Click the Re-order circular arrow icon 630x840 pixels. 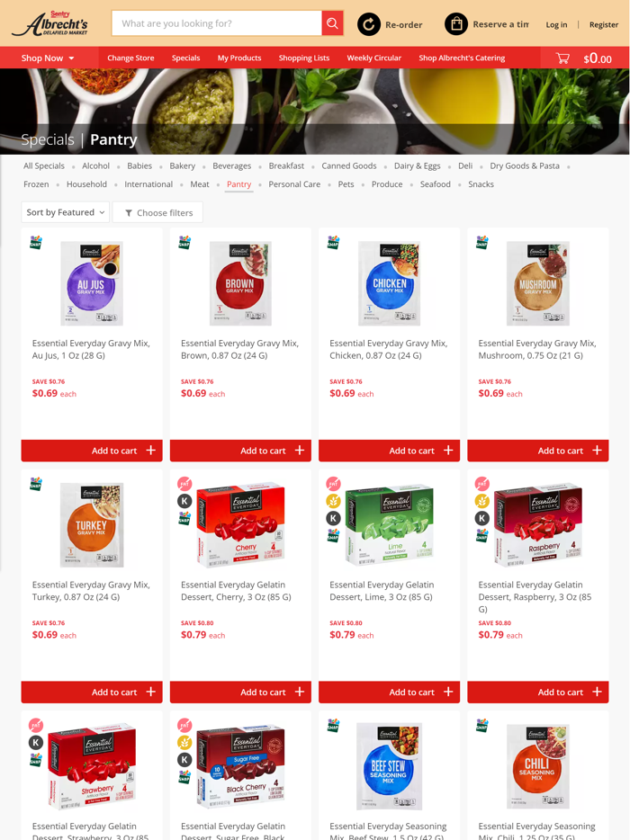(x=369, y=24)
